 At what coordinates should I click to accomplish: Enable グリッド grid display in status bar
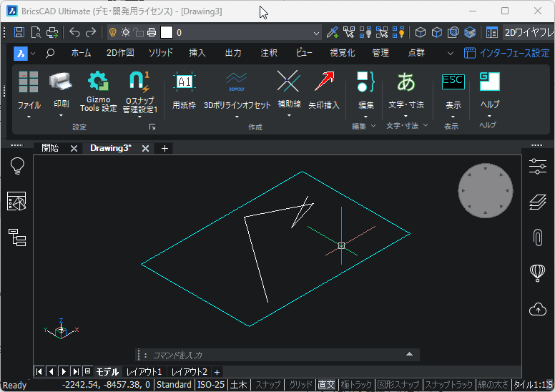tap(300, 385)
